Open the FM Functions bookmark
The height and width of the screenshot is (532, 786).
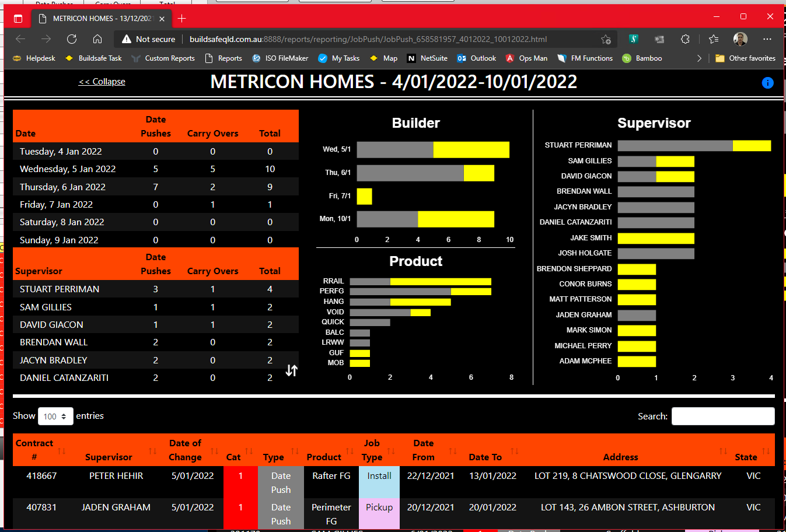[x=585, y=58]
